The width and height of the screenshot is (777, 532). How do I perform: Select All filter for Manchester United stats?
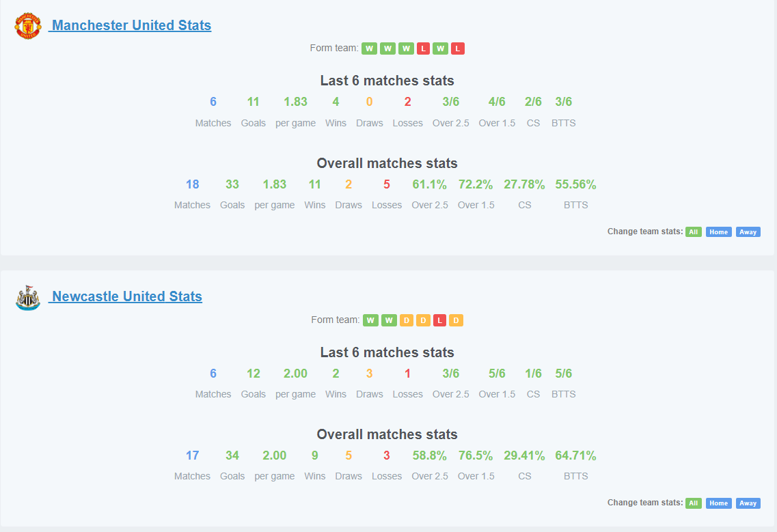pyautogui.click(x=693, y=232)
